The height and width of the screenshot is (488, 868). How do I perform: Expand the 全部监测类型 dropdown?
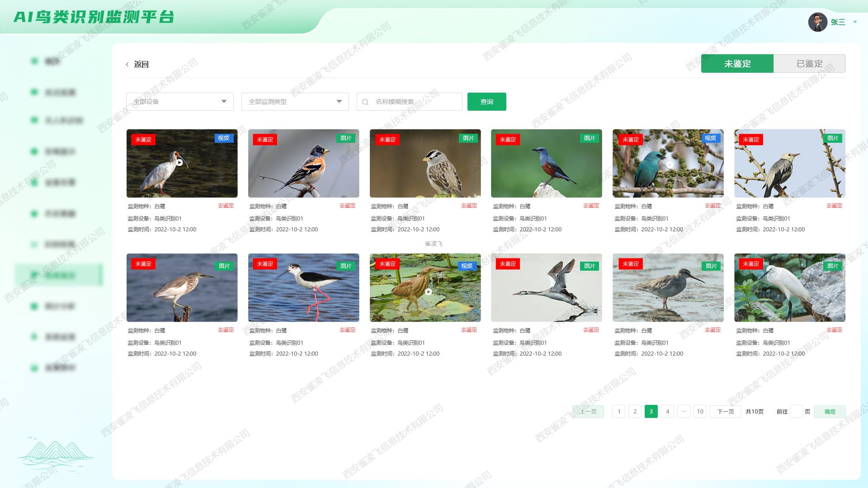[295, 102]
